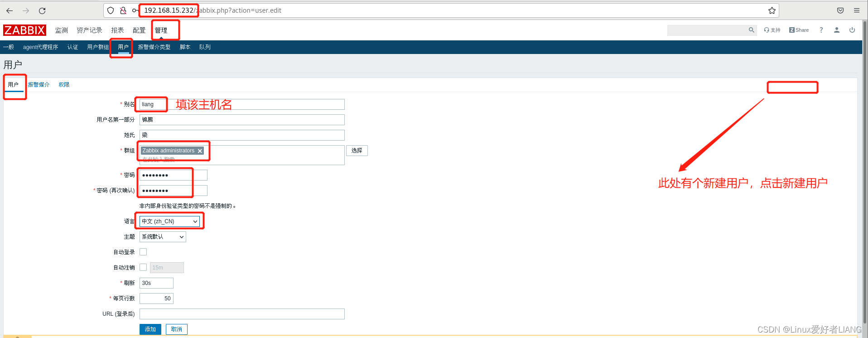Open the 管理 menu
868x338 pixels.
coord(161,30)
